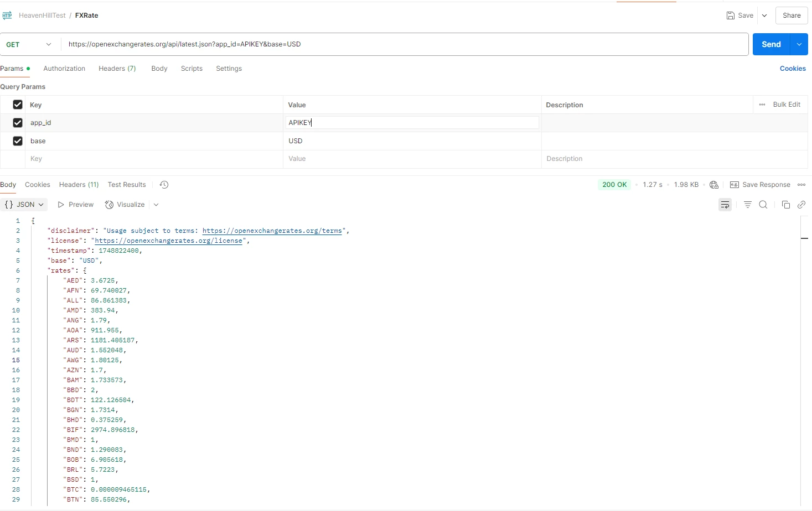
Task: Open the openexchangerates terms link
Action: [272, 231]
